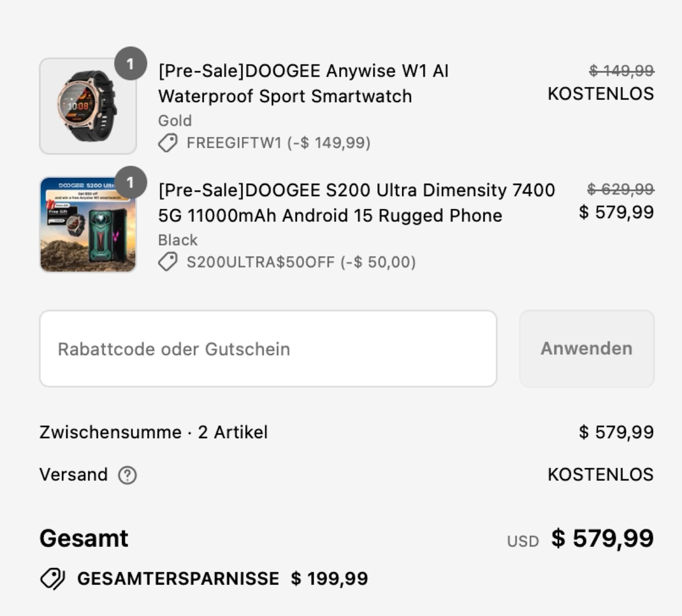Click the DOOGEE Anywise W1 Smartwatch title

(303, 83)
